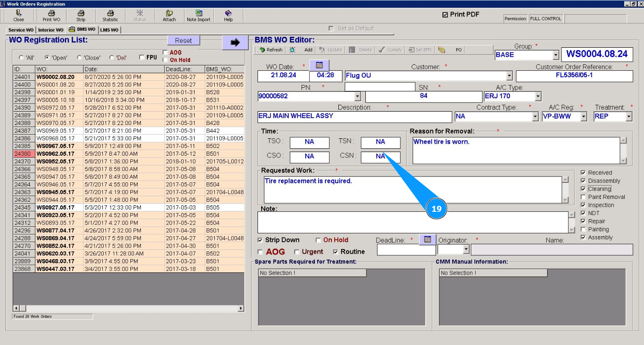Expand the Treatment dropdown
Screen dimensions: 644x345
[628, 117]
